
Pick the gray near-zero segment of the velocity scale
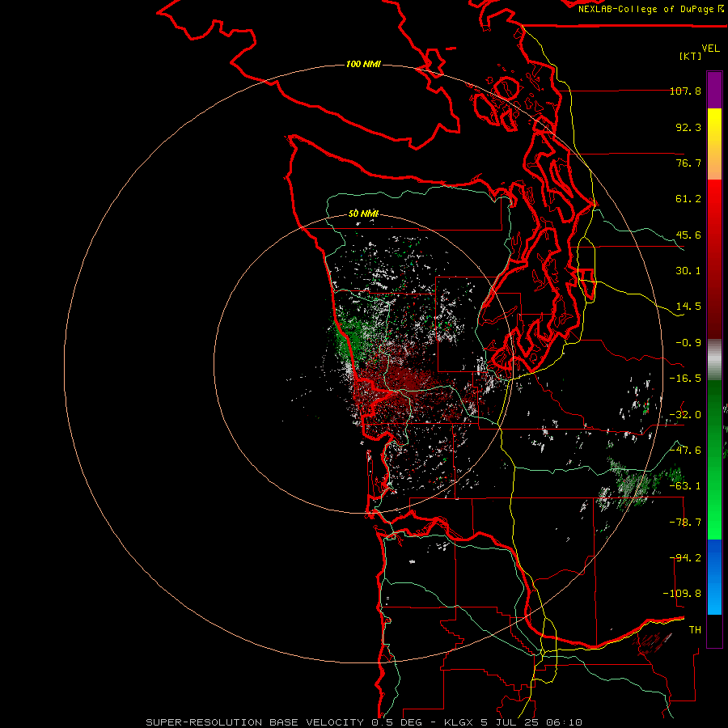tap(714, 360)
